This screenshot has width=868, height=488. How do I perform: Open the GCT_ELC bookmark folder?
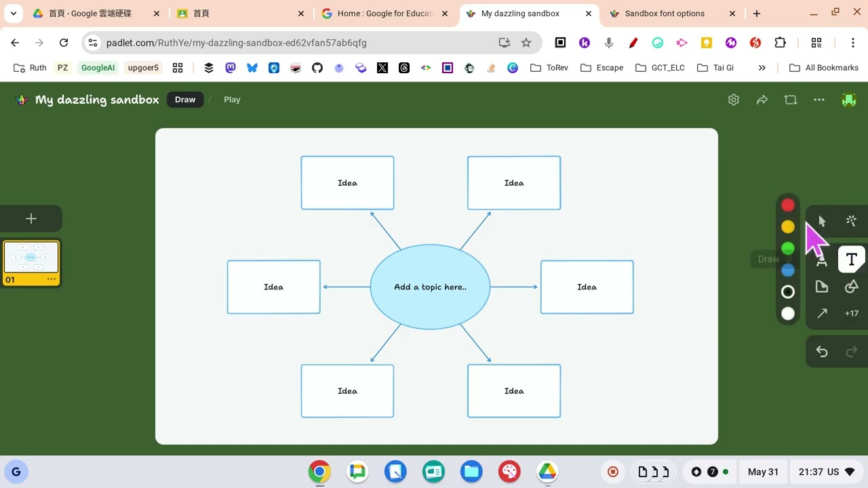tap(660, 68)
